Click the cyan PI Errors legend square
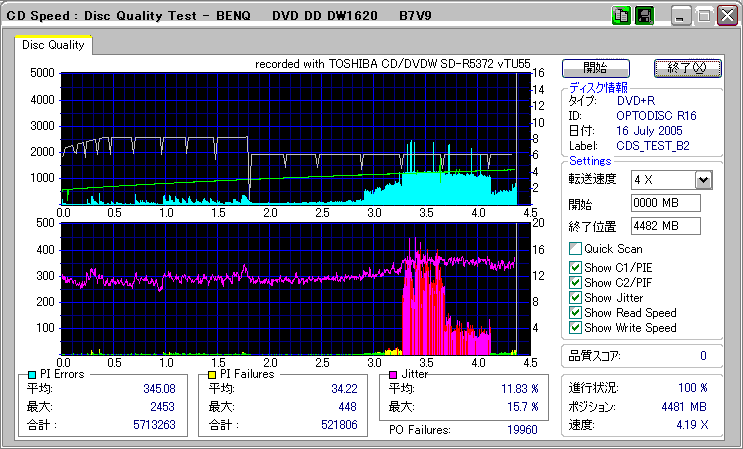The height and width of the screenshot is (449, 743). coord(30,374)
